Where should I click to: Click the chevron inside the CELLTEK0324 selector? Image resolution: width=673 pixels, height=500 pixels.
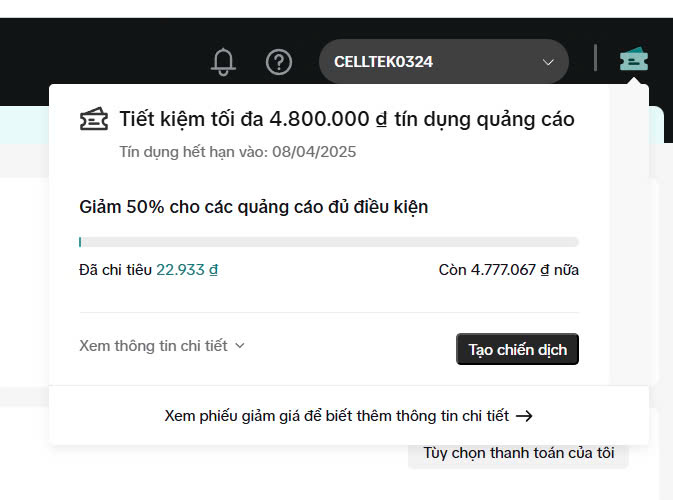[548, 62]
